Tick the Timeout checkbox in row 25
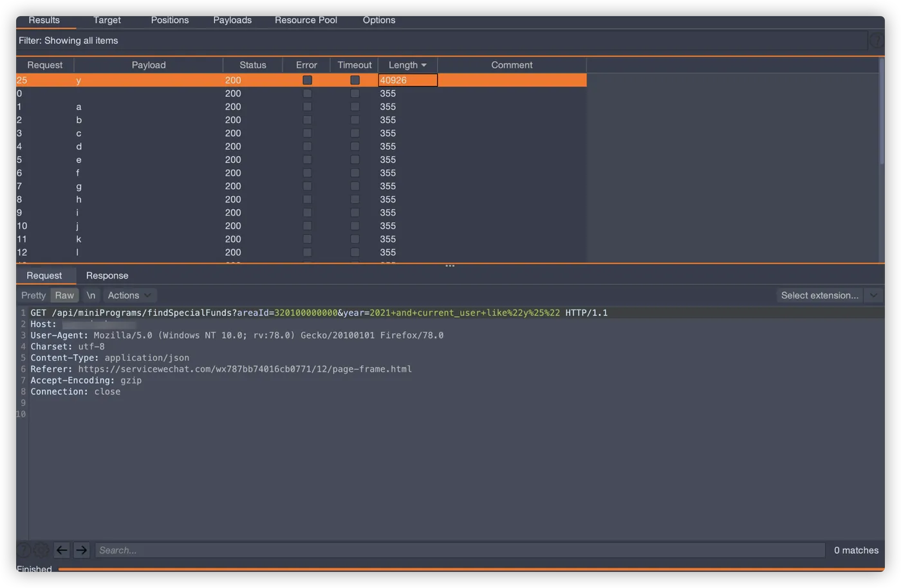The image size is (901, 588). (355, 80)
